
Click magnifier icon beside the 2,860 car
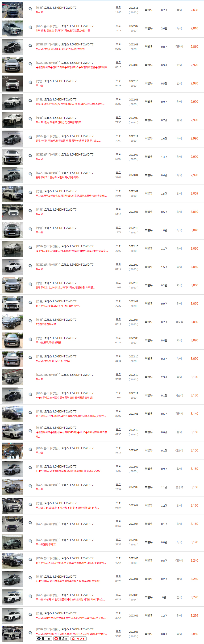point(30,46)
